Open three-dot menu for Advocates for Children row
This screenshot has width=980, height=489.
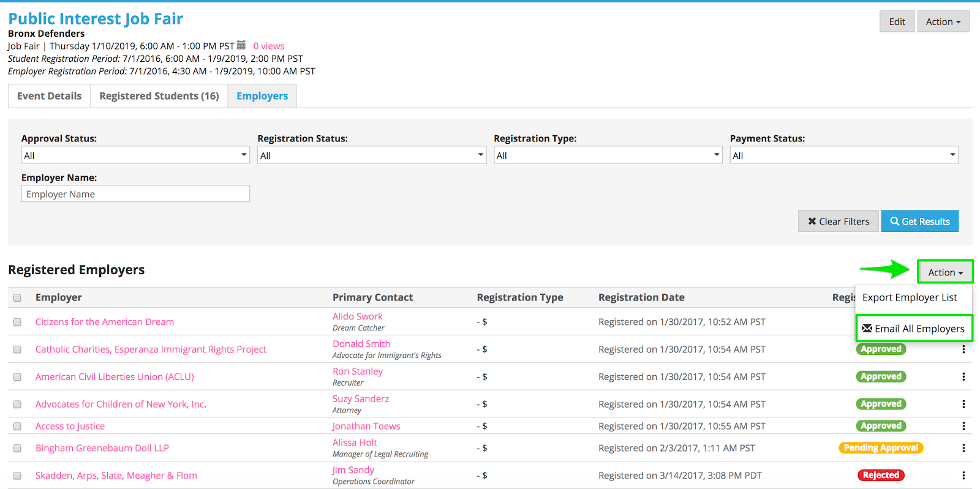tap(963, 404)
